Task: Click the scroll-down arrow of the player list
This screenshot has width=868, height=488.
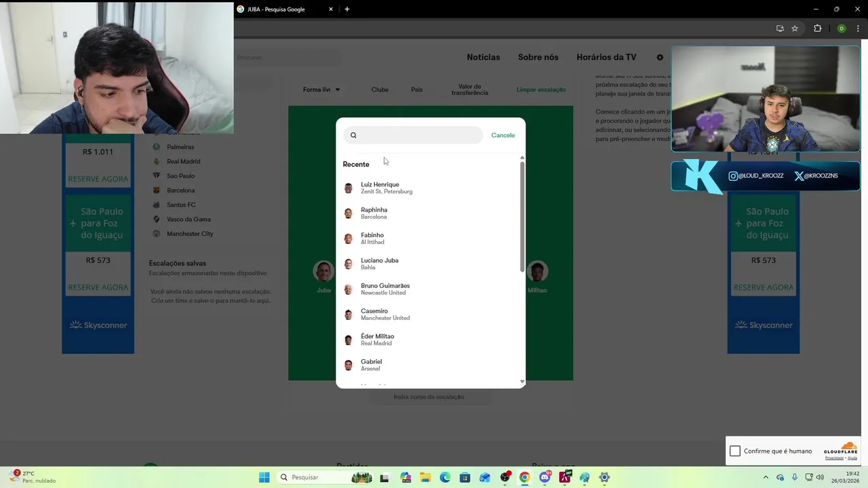Action: (522, 382)
